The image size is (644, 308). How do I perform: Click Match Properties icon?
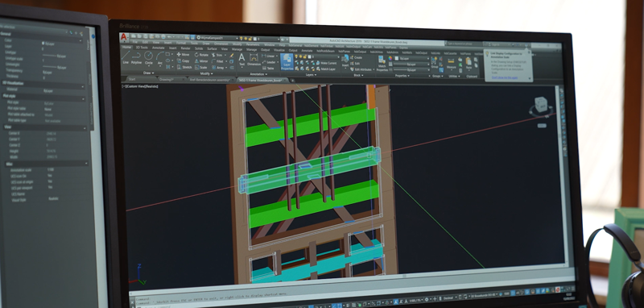point(382,64)
